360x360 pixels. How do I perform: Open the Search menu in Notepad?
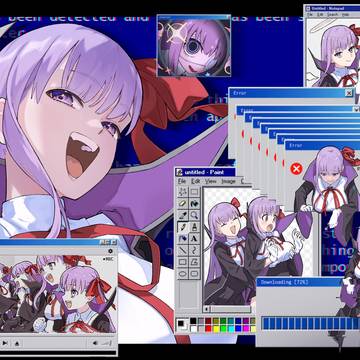(x=332, y=15)
